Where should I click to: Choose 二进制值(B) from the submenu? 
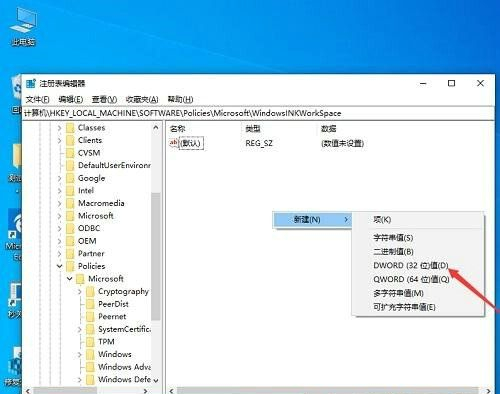coord(393,252)
